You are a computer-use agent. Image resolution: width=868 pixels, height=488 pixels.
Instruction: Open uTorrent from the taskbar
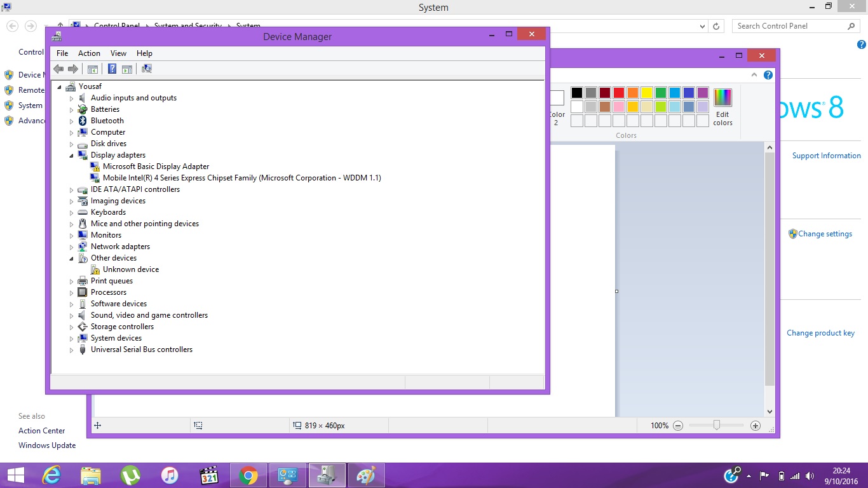(x=130, y=475)
